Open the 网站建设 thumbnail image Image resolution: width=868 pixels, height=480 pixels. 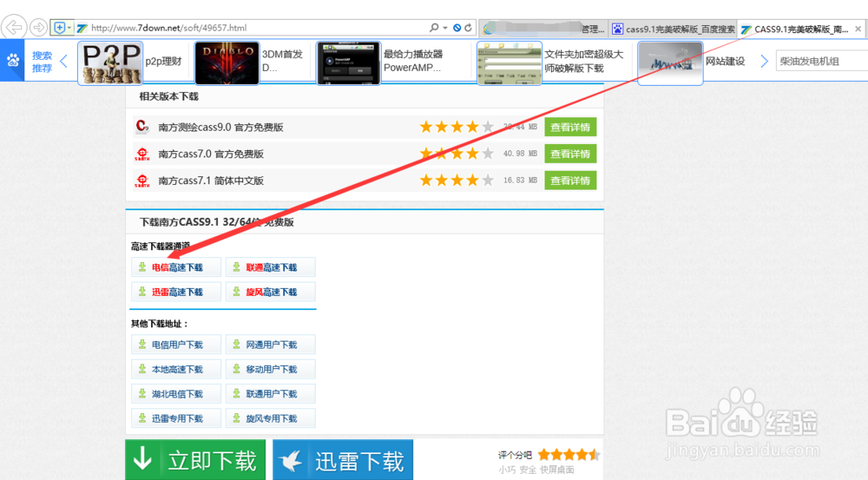coord(670,63)
